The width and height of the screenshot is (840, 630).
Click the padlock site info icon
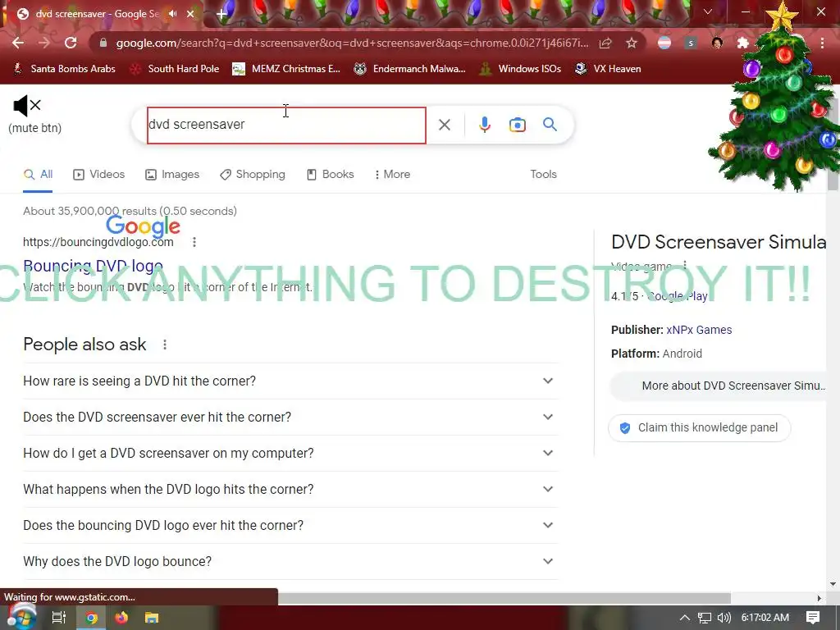point(103,43)
